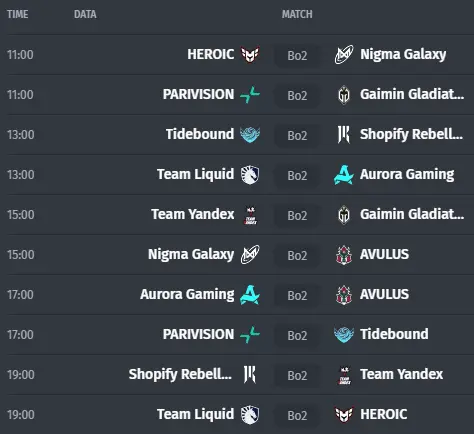
Task: Open the AVULUS name in 17:00 match
Action: pyautogui.click(x=384, y=294)
